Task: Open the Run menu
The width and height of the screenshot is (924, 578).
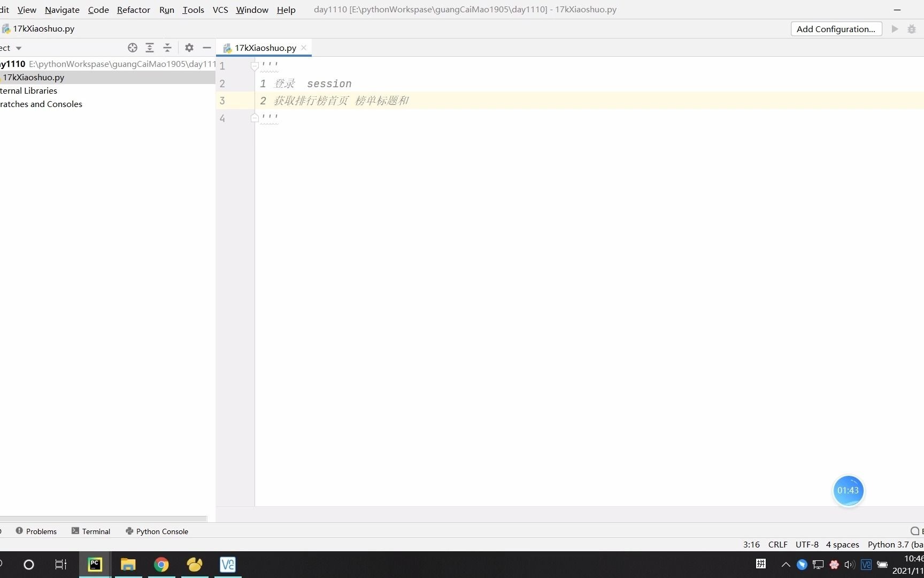Action: tap(167, 10)
